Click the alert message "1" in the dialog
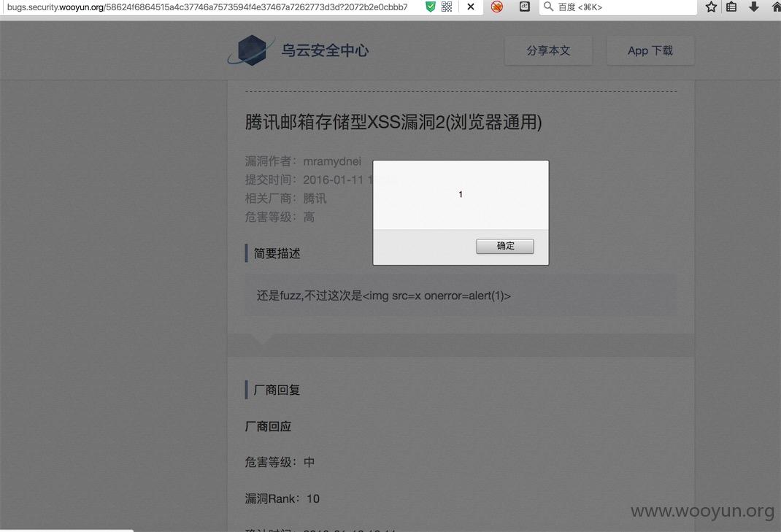 (461, 194)
